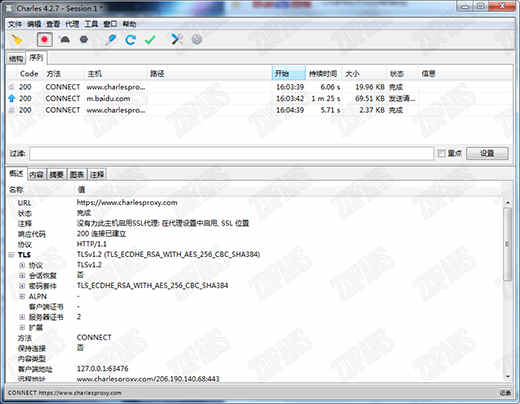520x404 pixels.
Task: Collapse the TLS tree node
Action: (11, 255)
